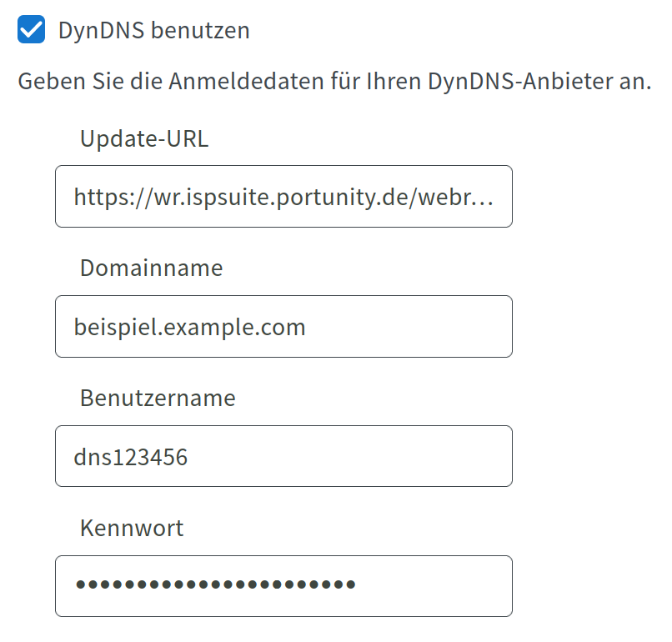The width and height of the screenshot is (672, 642).
Task: Click the white checkmark in the blue box
Action: tap(31, 31)
